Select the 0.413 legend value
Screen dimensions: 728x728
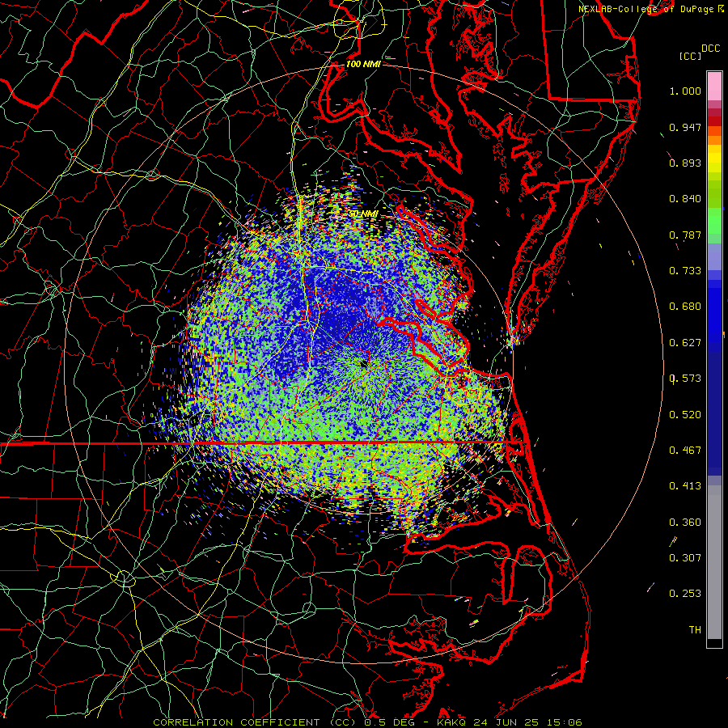click(685, 486)
